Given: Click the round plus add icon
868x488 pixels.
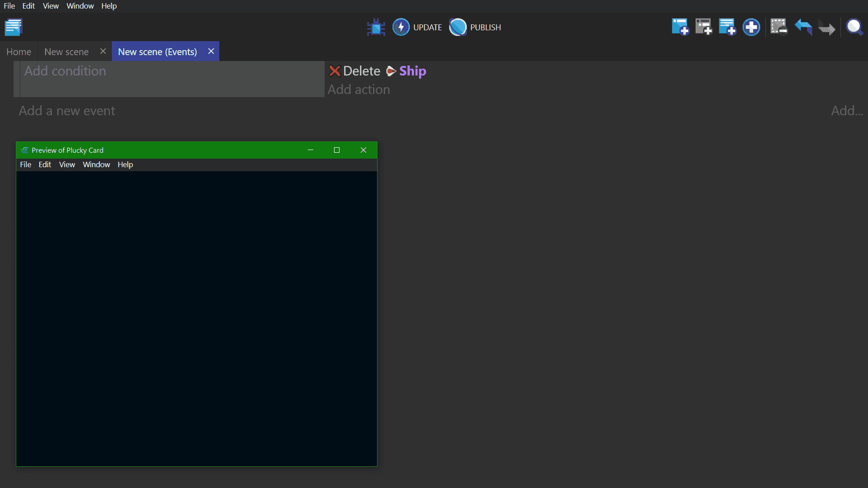Looking at the screenshot, I should (751, 27).
